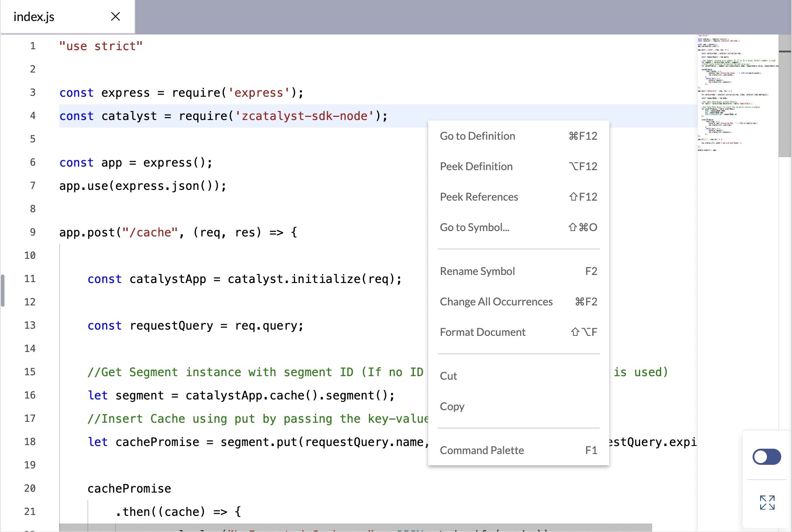The height and width of the screenshot is (532, 792).
Task: Select Peek Definition from context menu
Action: click(476, 166)
